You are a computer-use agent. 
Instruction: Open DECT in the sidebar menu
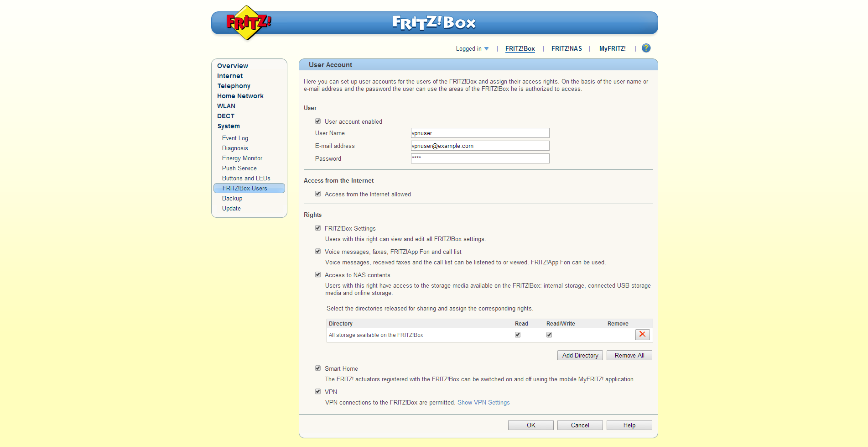coord(226,116)
